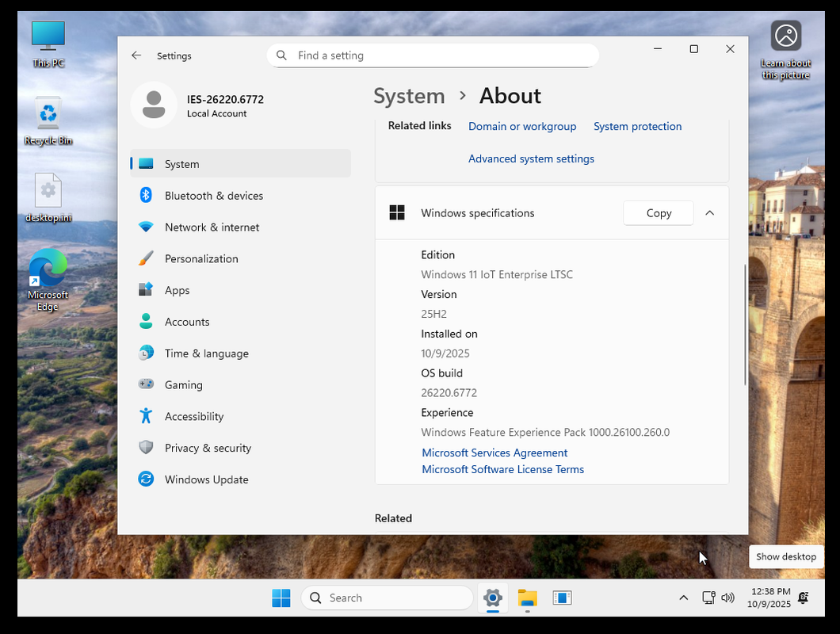Click the Privacy & security shield icon
This screenshot has height=634, width=840.
[x=146, y=448]
